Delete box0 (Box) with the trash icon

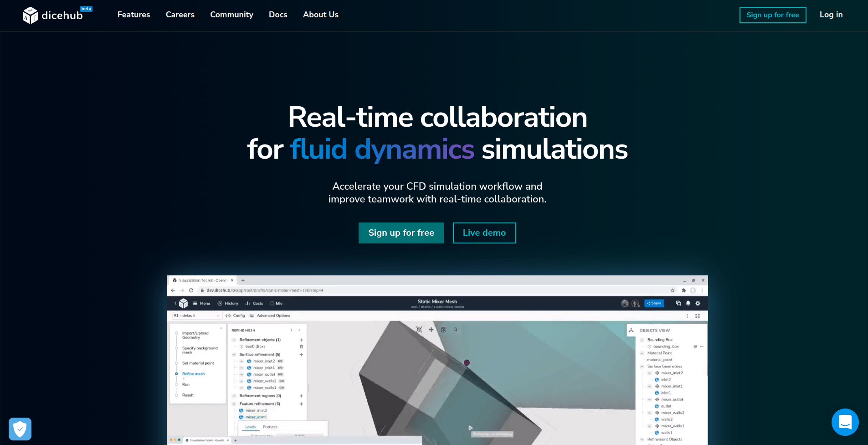(x=301, y=347)
